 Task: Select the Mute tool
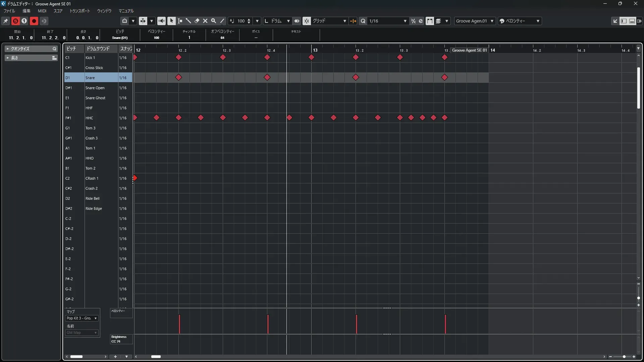coord(205,21)
